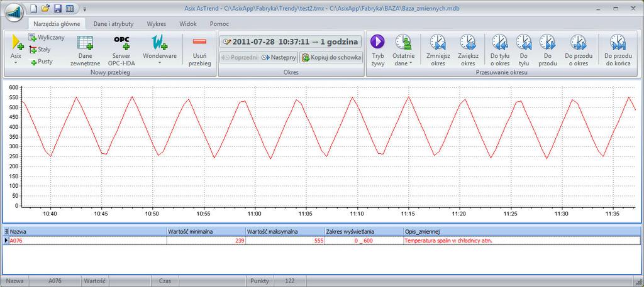Click the table icon in quick access toolbar

coord(70,8)
